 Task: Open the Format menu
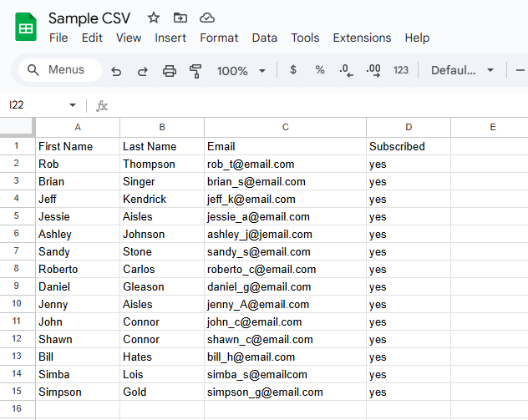coord(219,38)
